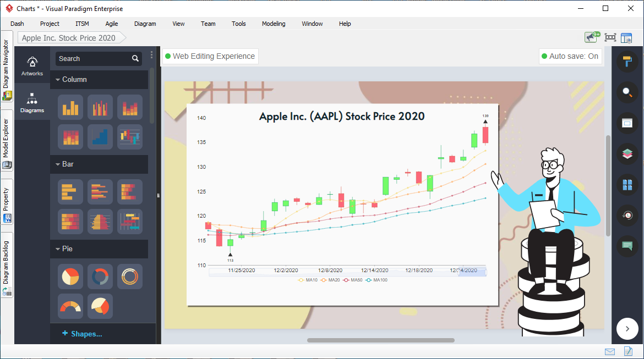Click the canvas horizontal scrollbar
644x359 pixels.
[381, 340]
